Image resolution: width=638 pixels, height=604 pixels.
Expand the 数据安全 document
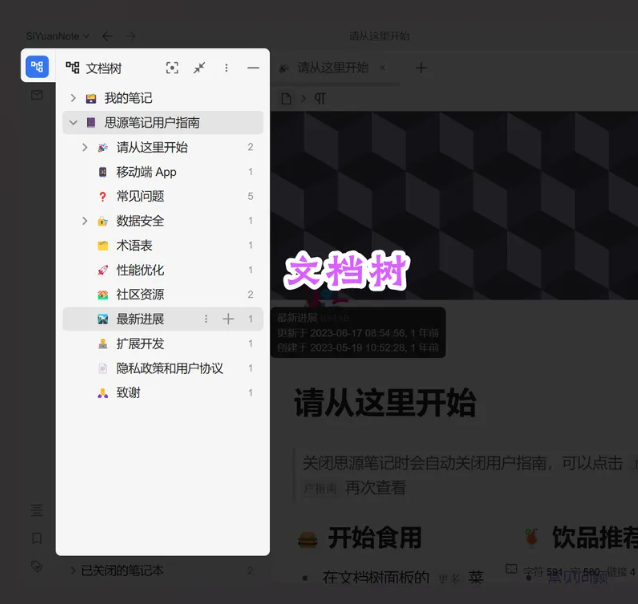[x=85, y=221]
